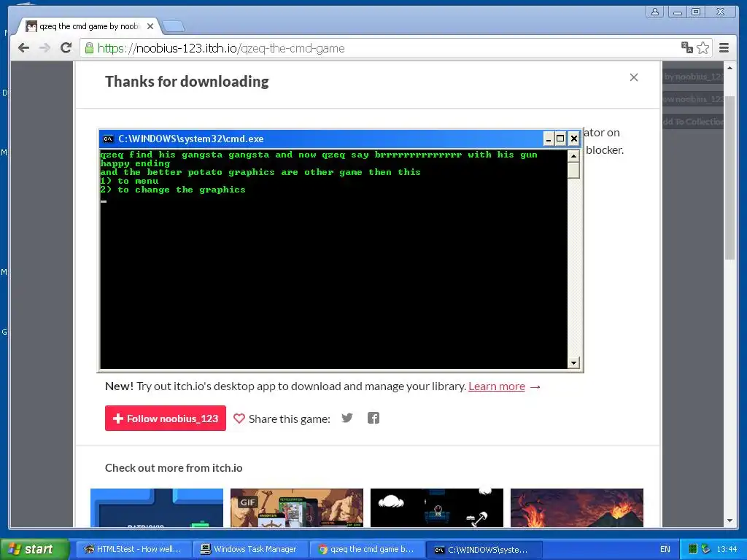Open the Learn more link
Viewport: 747px width, 560px height.
click(496, 386)
